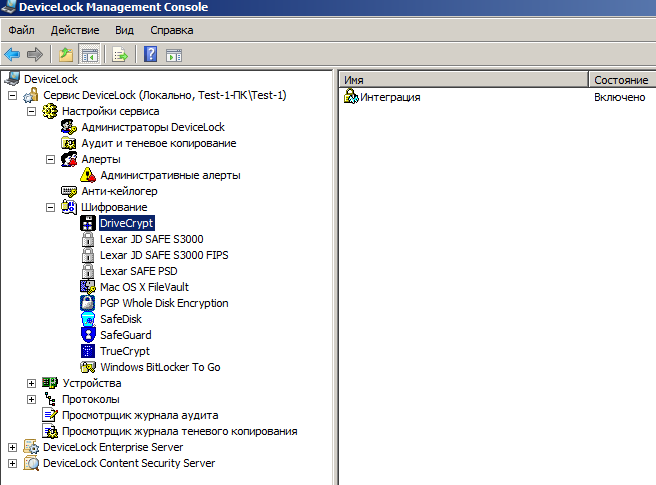Click the Lexar JD SAFE S3000 FIPS lock icon
This screenshot has width=656, height=485.
point(88,255)
